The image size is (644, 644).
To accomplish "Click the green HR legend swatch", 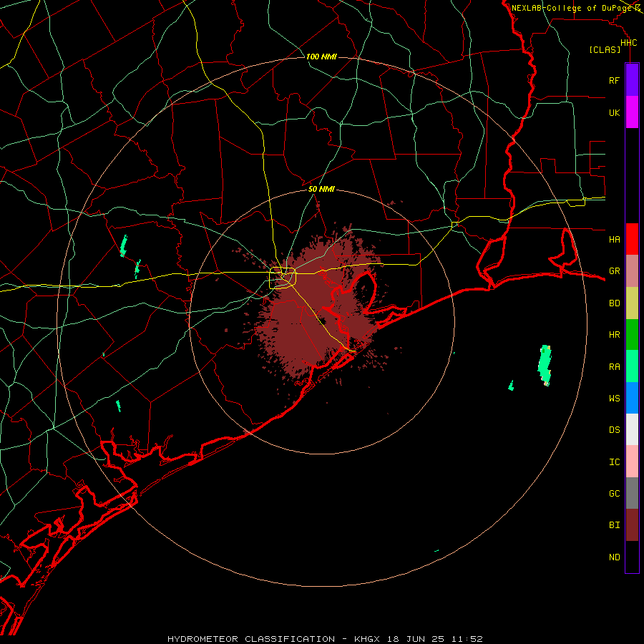I will tap(632, 335).
